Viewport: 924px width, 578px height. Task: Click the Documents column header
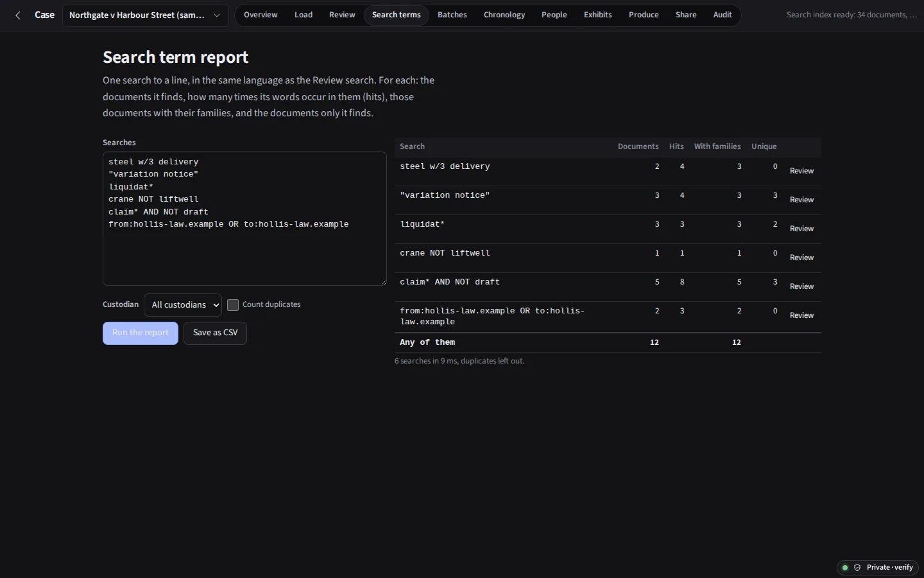pyautogui.click(x=638, y=146)
